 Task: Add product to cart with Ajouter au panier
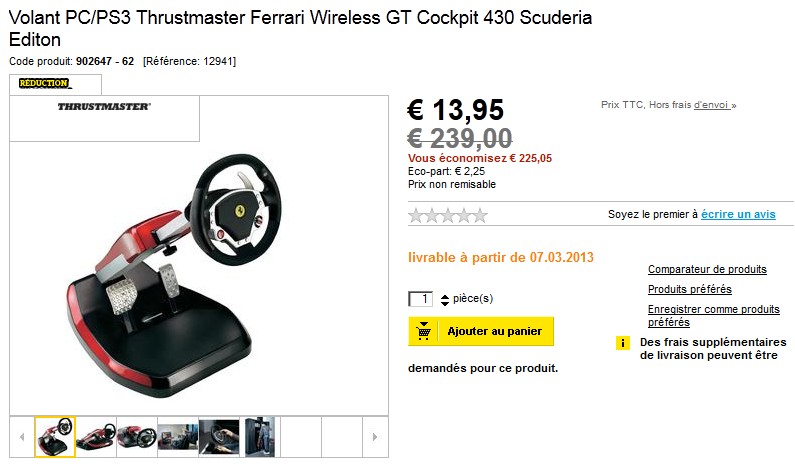click(481, 331)
